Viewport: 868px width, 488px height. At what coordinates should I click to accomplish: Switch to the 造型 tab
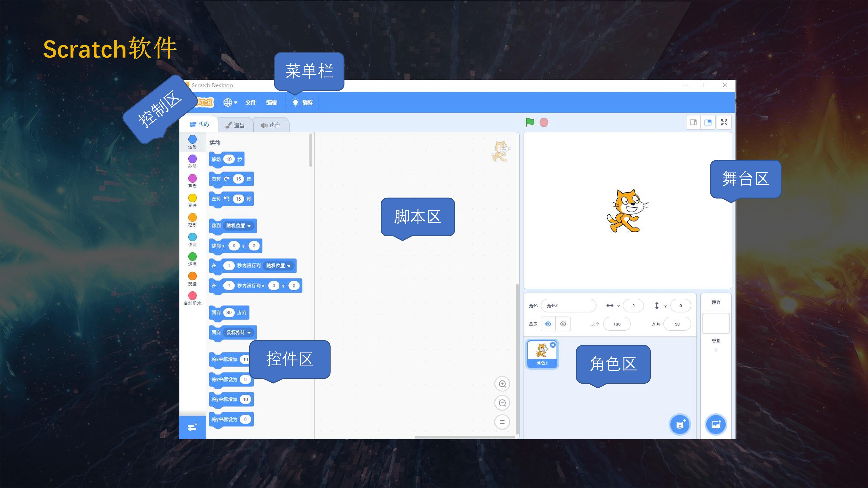pyautogui.click(x=235, y=125)
